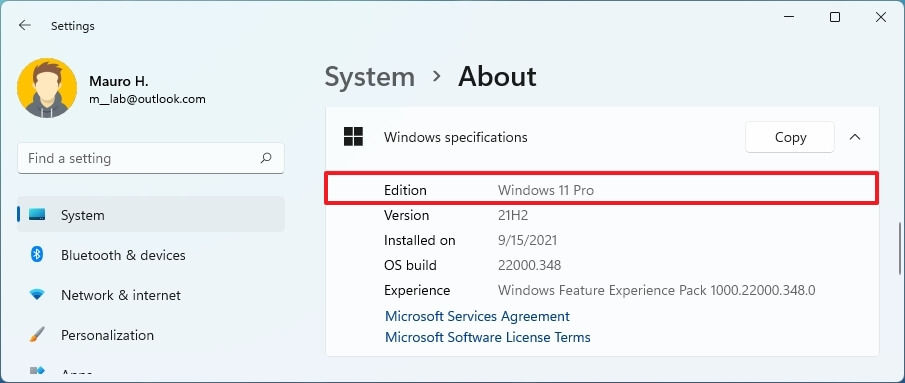Click the 21H2 version value
This screenshot has height=383, width=905.
[x=513, y=215]
